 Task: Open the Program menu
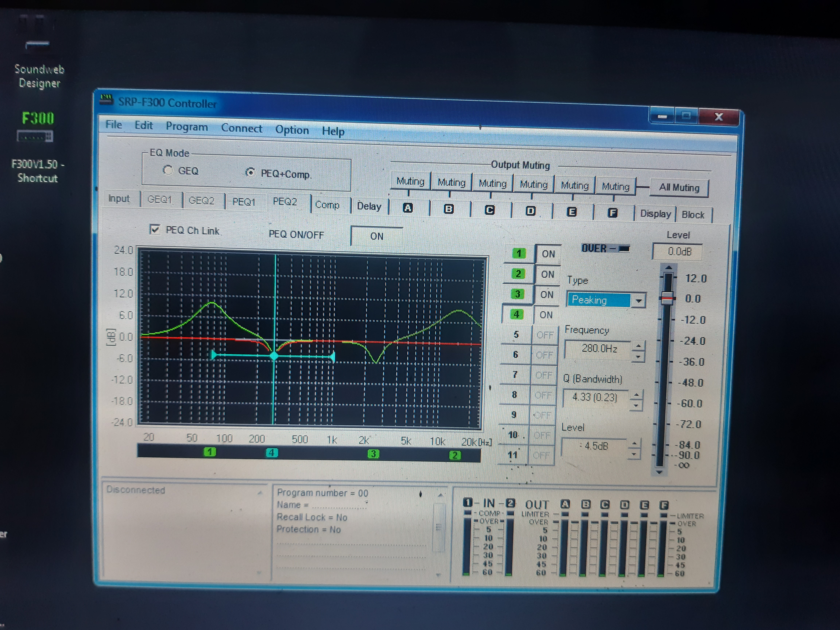186,127
